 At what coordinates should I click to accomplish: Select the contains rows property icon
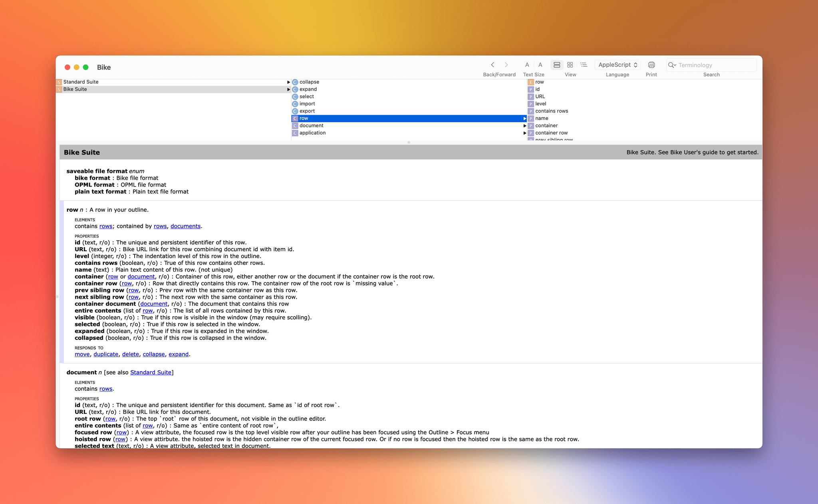pos(531,111)
